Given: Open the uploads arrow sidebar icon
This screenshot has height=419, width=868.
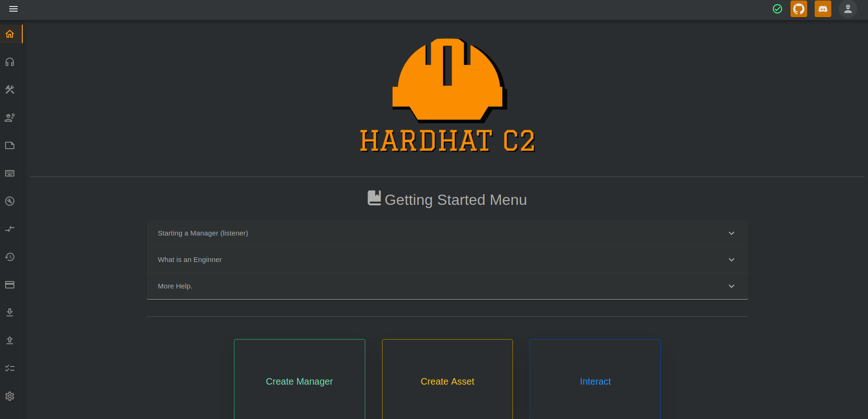Looking at the screenshot, I should [10, 340].
